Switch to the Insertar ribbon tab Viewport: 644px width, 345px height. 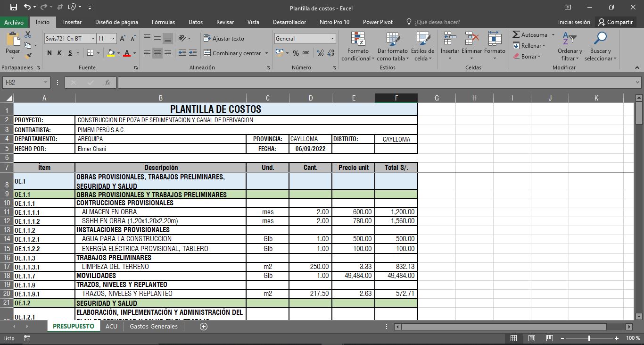point(72,22)
